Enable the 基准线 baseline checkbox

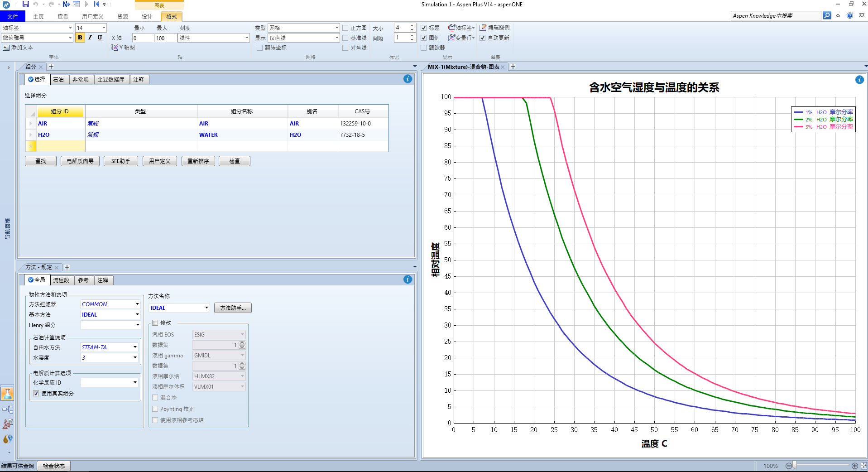(345, 38)
